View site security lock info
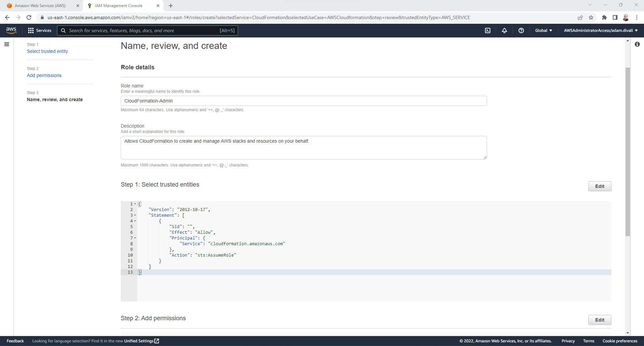Screen dimensions: 644x346 pos(42,17)
